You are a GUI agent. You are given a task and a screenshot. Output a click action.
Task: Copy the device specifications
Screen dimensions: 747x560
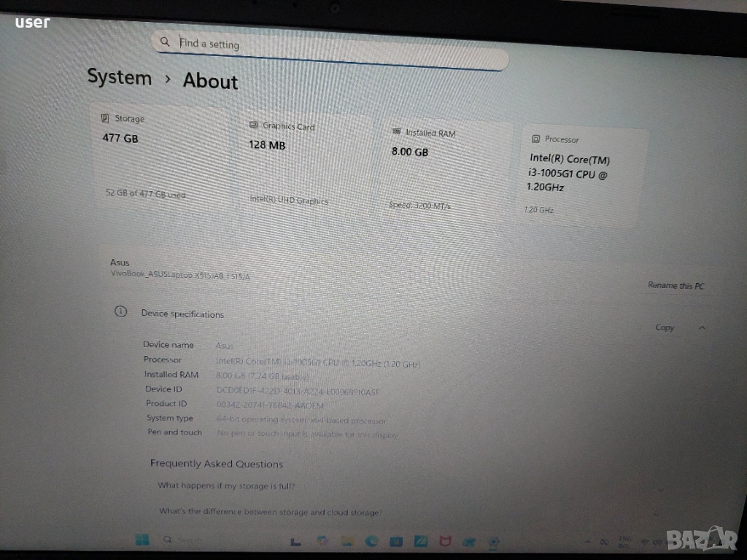coord(665,328)
